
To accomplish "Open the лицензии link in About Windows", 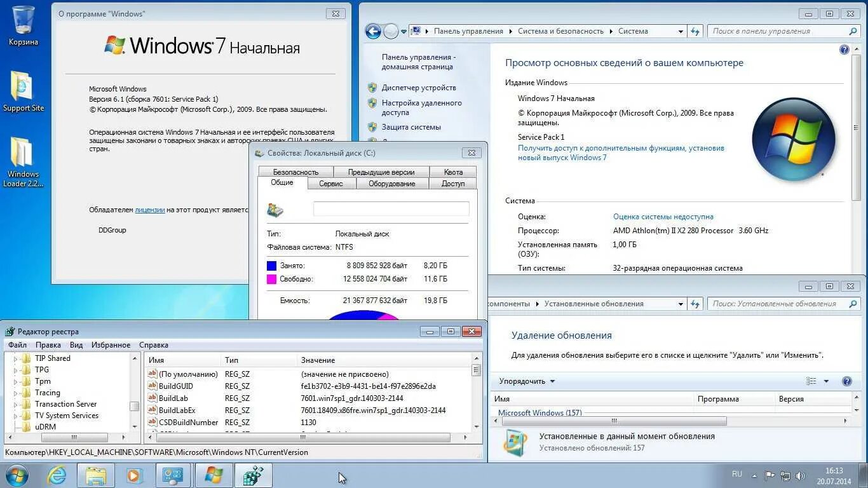I will tap(150, 210).
